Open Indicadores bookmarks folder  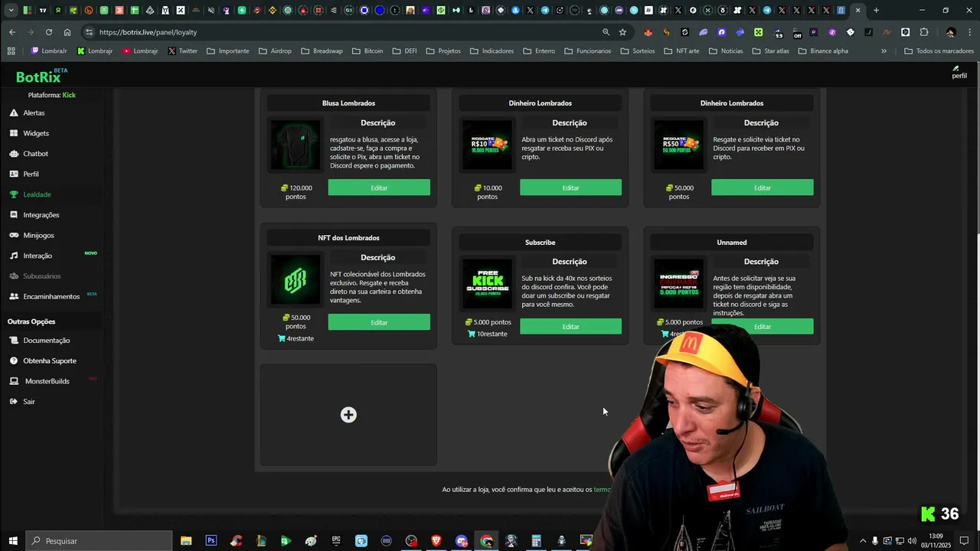[492, 51]
